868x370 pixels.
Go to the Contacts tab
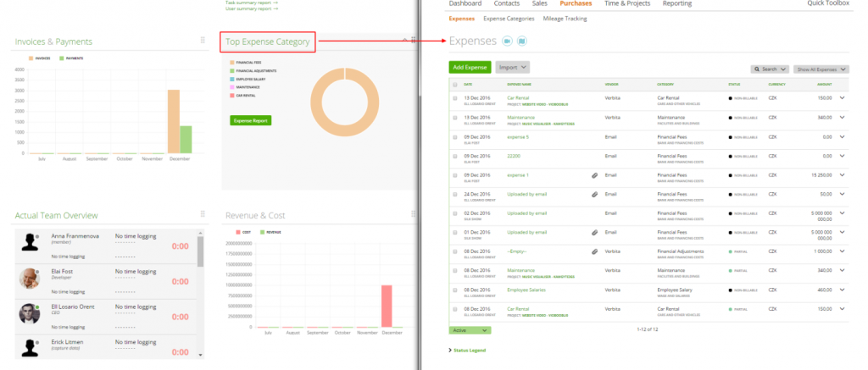tap(507, 3)
